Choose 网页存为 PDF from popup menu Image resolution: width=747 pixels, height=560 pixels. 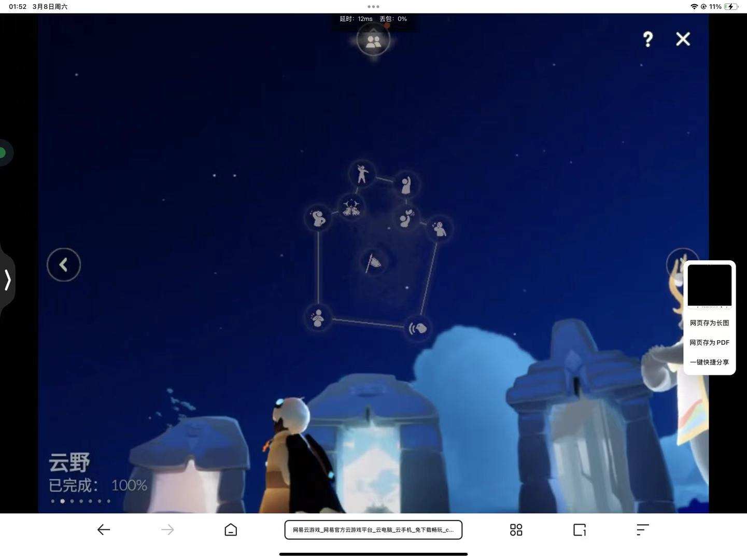pos(709,343)
